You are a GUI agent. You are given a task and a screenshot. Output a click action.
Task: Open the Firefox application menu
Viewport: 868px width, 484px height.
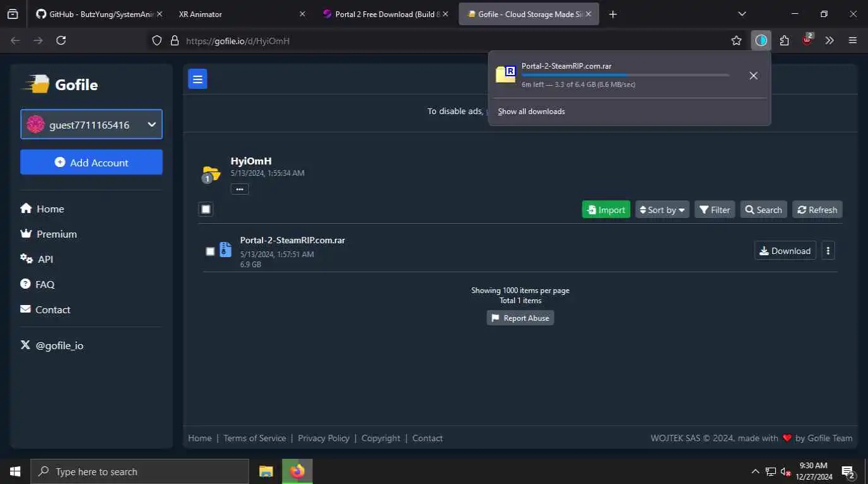click(853, 40)
